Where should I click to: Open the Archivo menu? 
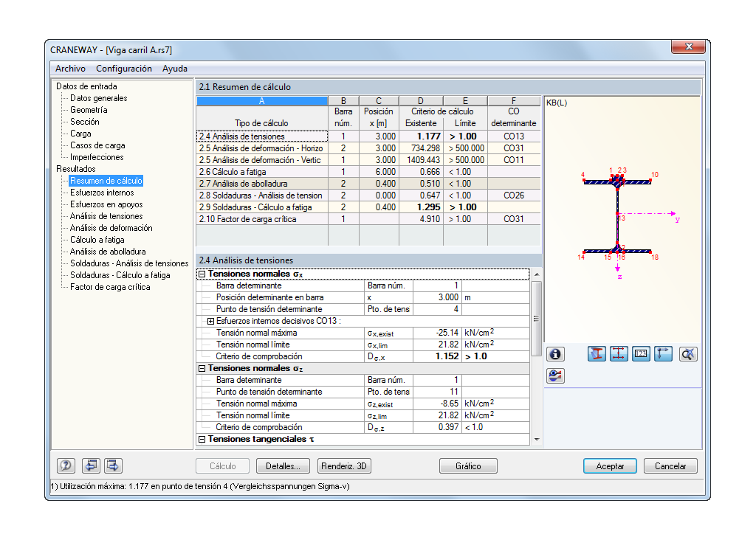(x=70, y=69)
